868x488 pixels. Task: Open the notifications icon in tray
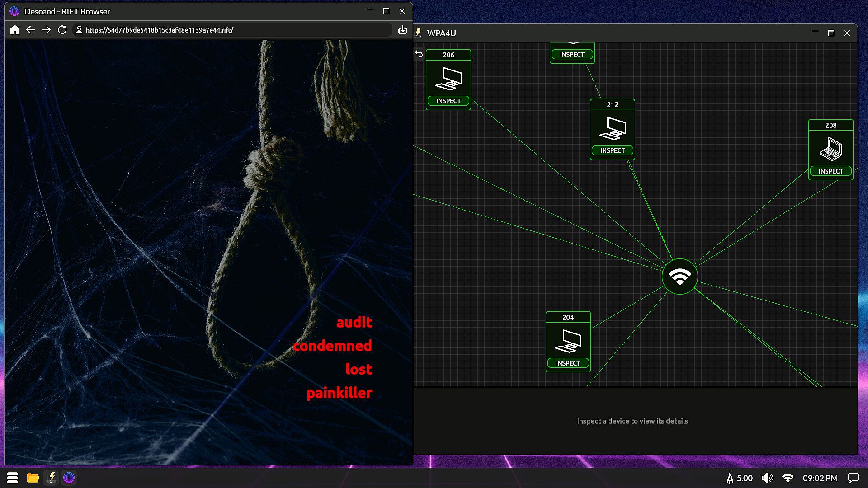853,478
